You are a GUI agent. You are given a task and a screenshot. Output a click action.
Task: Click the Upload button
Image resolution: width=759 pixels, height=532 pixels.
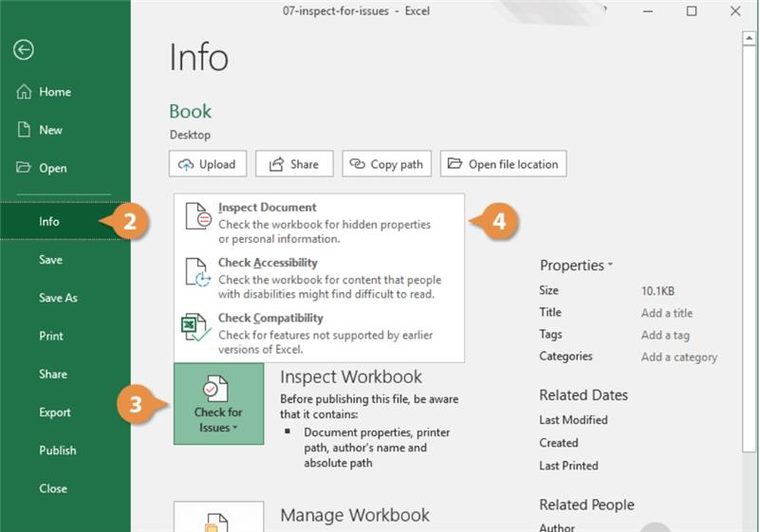[208, 163]
